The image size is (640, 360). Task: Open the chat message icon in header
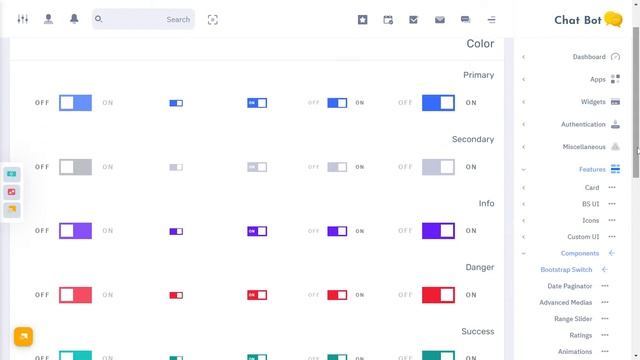(465, 20)
